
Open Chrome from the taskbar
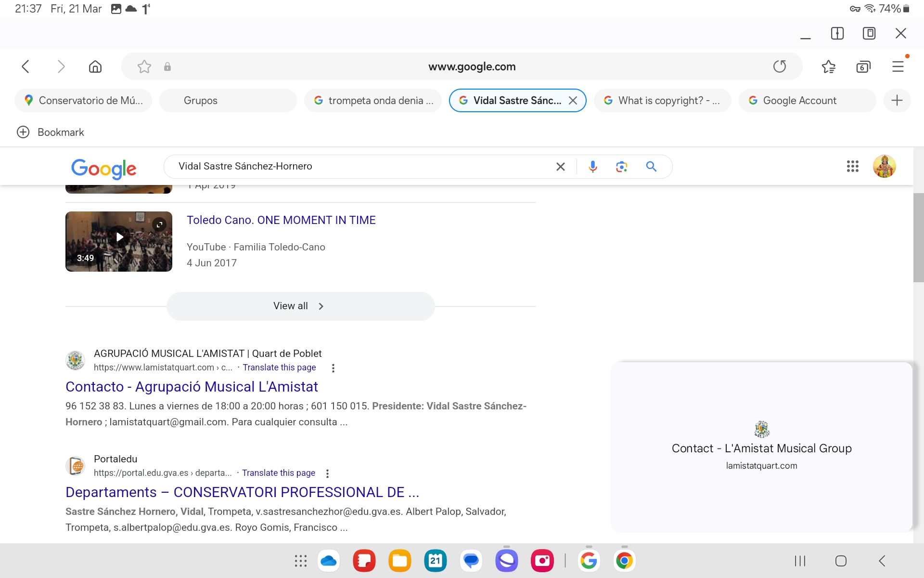tap(624, 561)
